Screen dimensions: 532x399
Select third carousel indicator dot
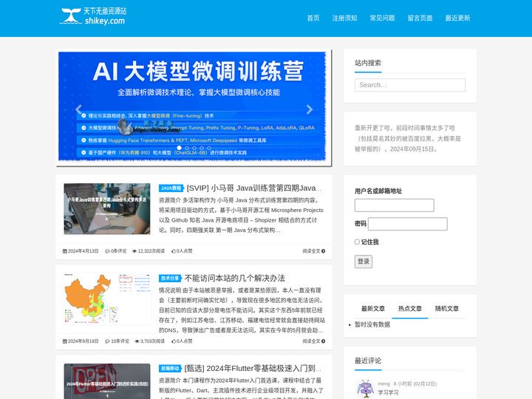point(194,148)
